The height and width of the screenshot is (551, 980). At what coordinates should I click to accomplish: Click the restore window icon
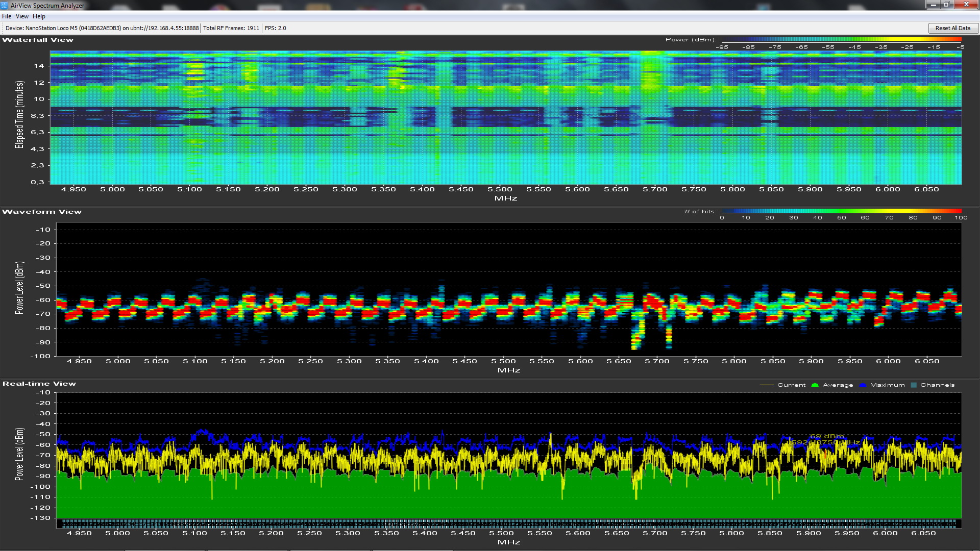(946, 5)
